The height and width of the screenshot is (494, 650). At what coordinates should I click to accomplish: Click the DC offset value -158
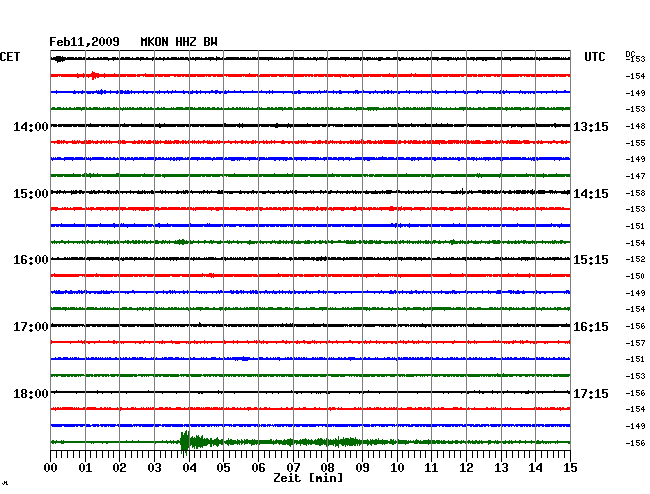coord(635,193)
